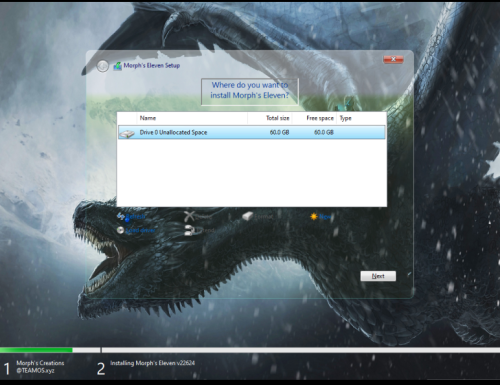Select the Drive 0 Unallocated Space row
Screen dimensions: 500x385
pyautogui.click(x=252, y=132)
